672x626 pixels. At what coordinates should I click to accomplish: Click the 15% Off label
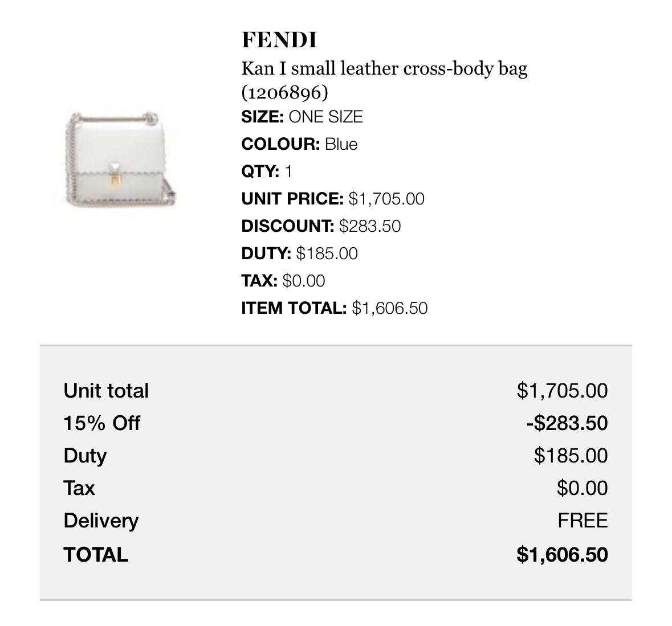101,423
